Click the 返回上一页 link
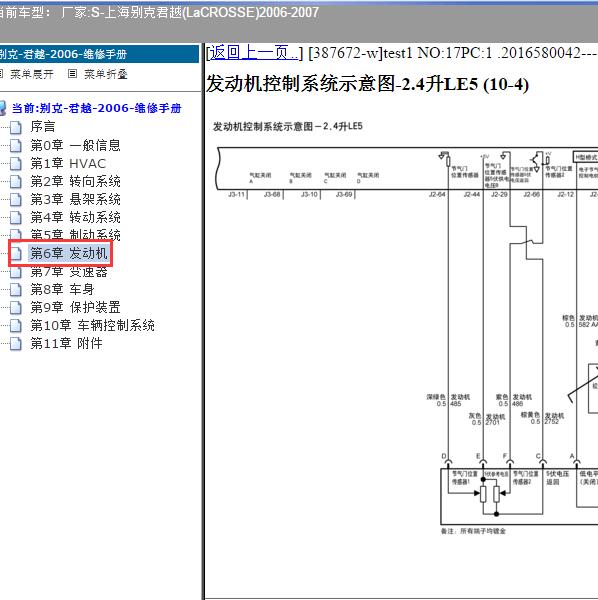 coord(253,52)
